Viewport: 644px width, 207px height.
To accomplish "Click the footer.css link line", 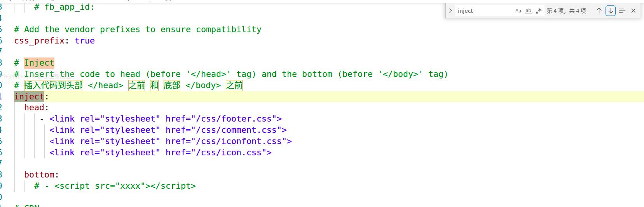I will pyautogui.click(x=165, y=119).
